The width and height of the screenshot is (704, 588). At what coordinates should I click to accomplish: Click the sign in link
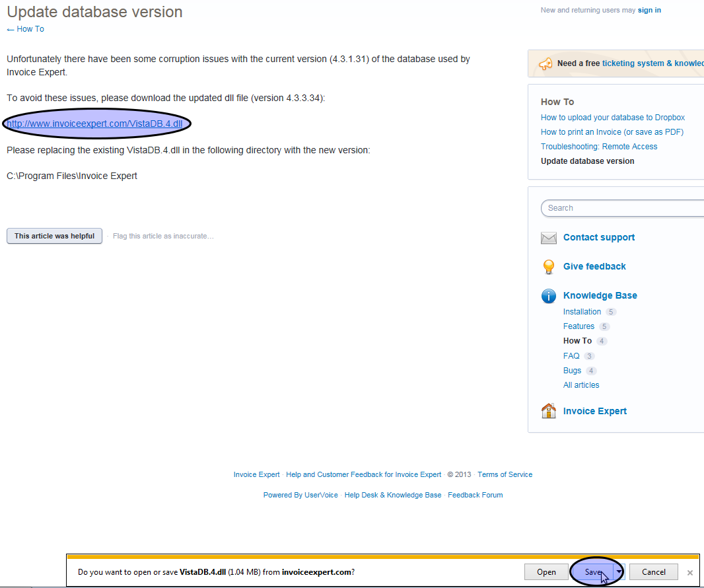[x=649, y=10]
